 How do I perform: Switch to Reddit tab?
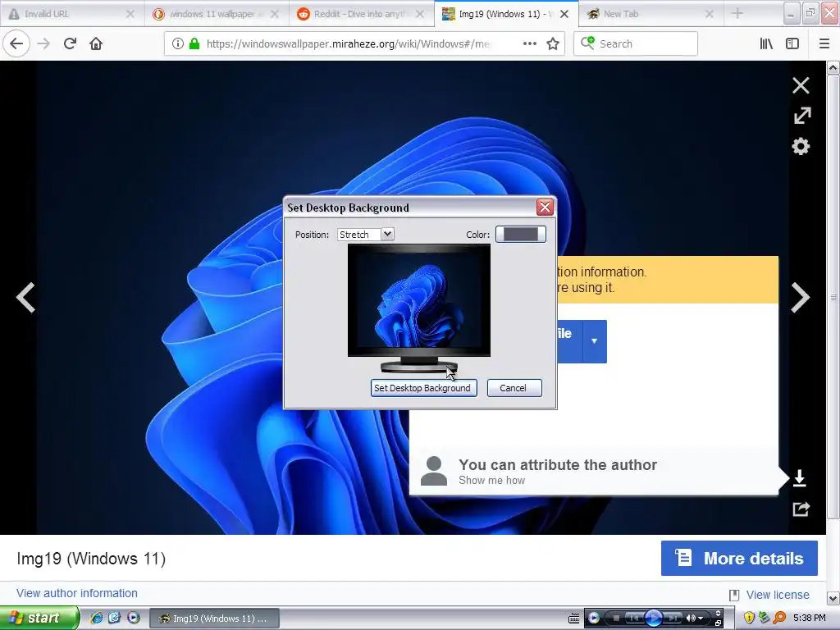tap(362, 14)
